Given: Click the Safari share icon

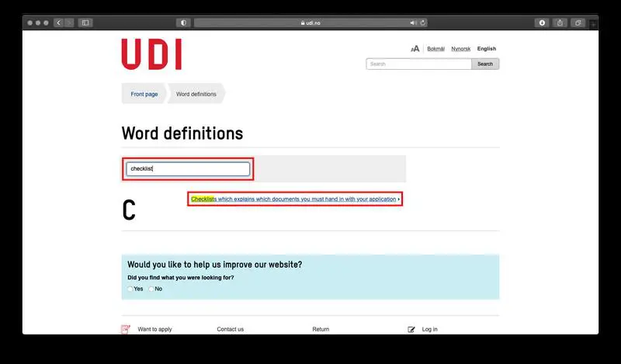Looking at the screenshot, I should 560,23.
